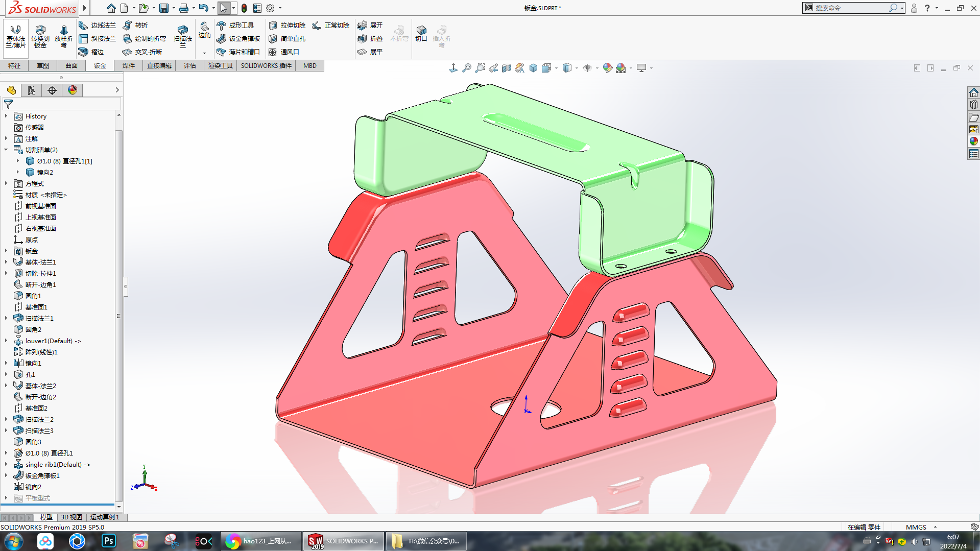Screen dimensions: 980x551
Task: Click the 折叠 fold tool
Action: point(370,38)
